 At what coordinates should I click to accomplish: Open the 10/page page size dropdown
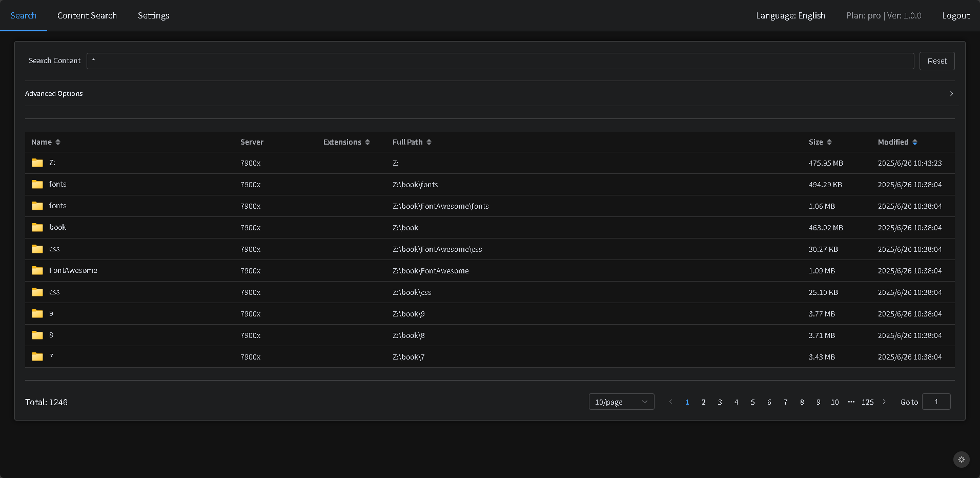621,402
